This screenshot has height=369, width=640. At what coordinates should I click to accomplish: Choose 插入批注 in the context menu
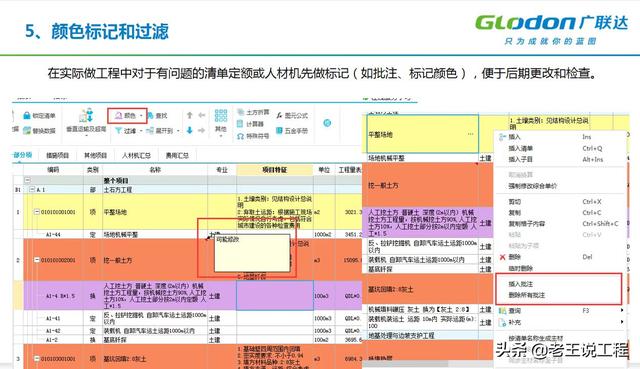(x=520, y=284)
